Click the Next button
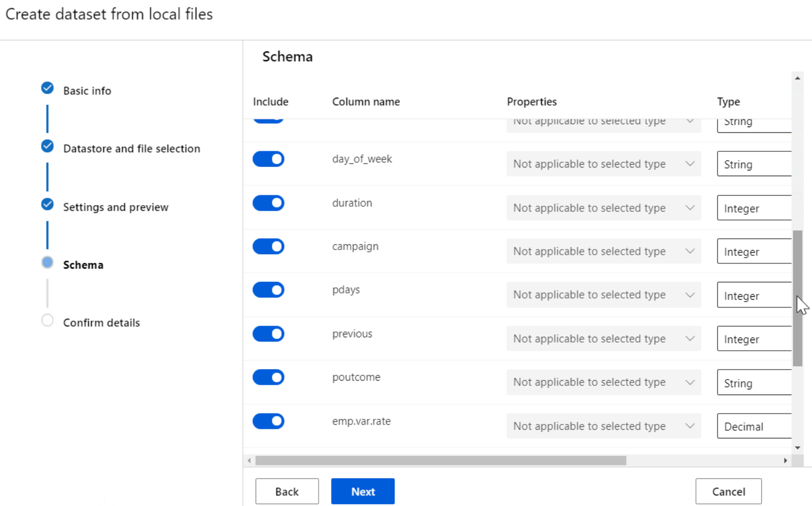The height and width of the screenshot is (506, 812). (362, 492)
